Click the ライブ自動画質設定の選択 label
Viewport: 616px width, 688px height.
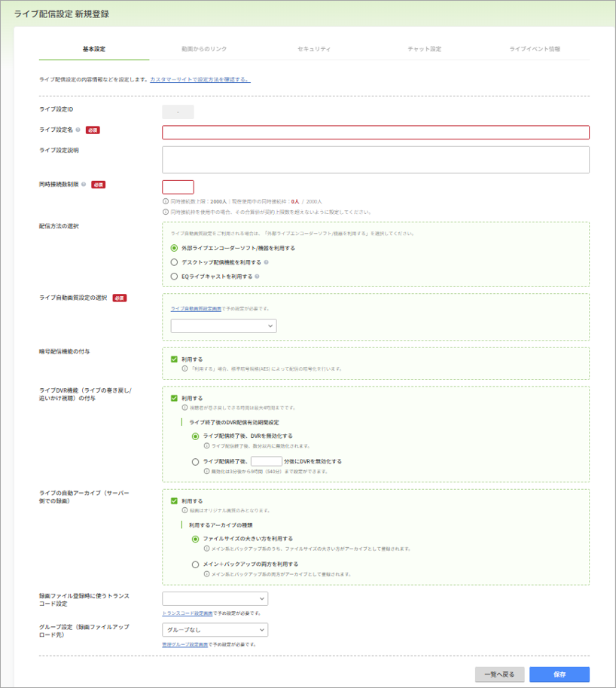73,298
